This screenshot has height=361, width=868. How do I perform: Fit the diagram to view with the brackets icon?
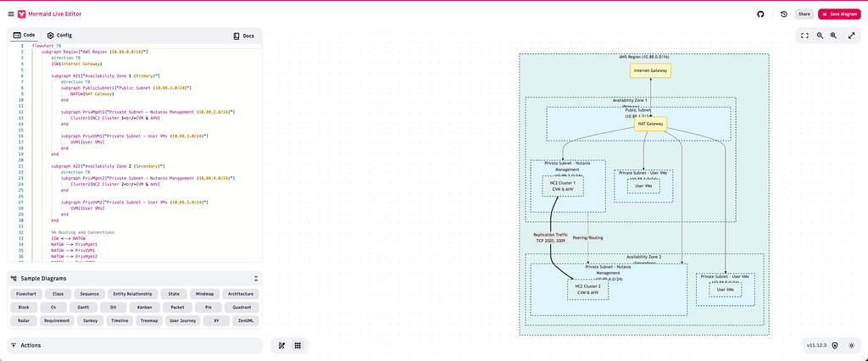coord(805,36)
